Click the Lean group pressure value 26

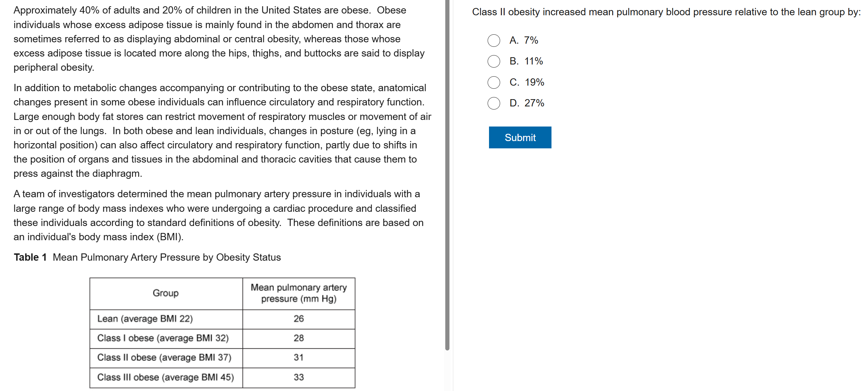tap(298, 319)
